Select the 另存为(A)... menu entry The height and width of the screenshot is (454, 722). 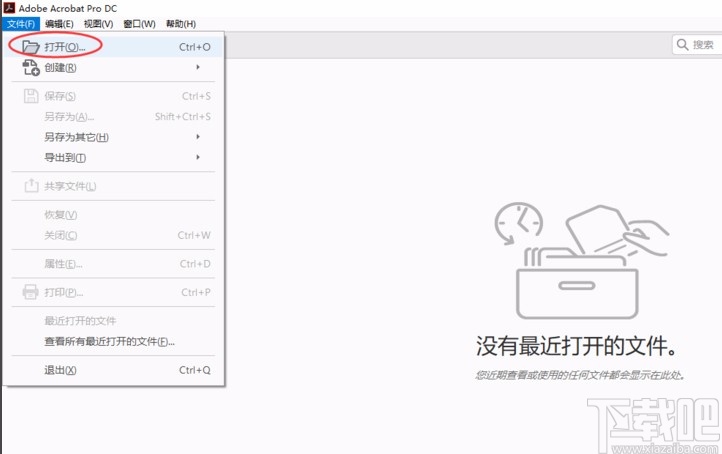pyautogui.click(x=114, y=116)
